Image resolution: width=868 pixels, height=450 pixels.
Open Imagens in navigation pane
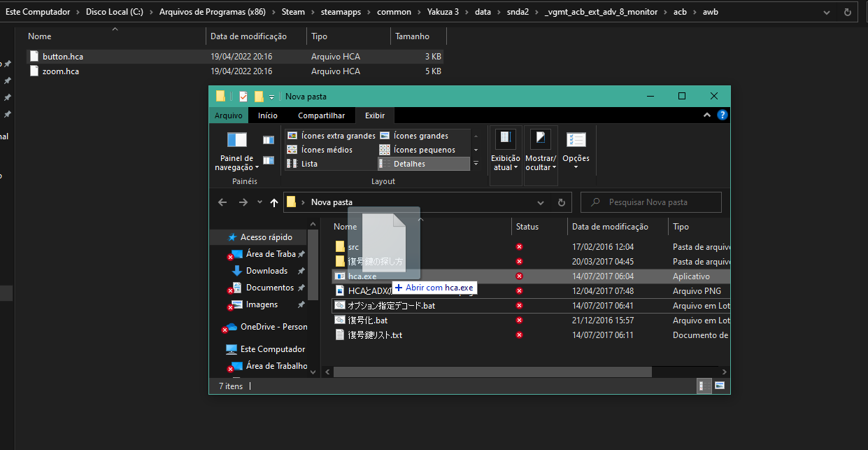(262, 304)
